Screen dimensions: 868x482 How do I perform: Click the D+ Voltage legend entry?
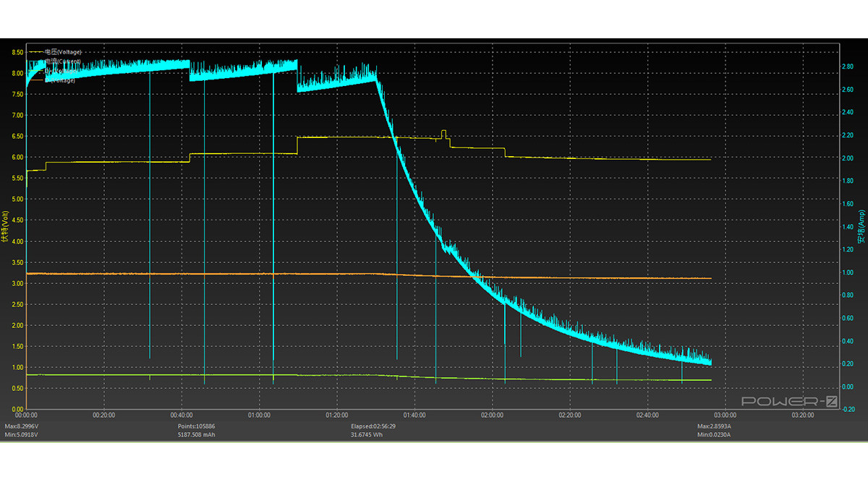[61, 71]
